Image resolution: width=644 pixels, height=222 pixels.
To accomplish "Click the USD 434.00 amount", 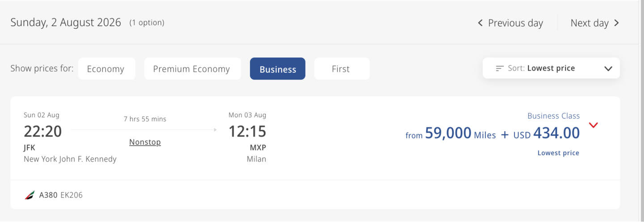I will (x=547, y=133).
